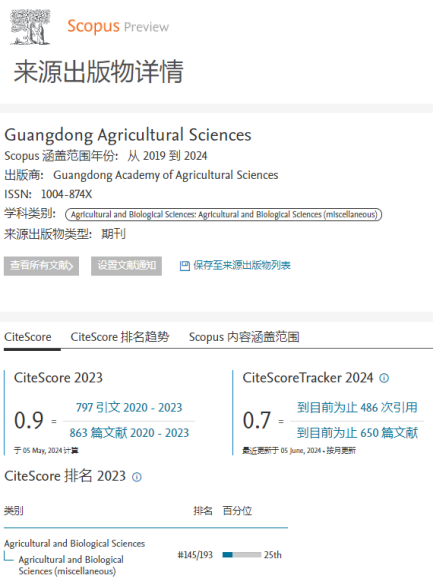Click the CiteScore value 0.9
Viewport: 433px width, 582px height.
pos(29,421)
